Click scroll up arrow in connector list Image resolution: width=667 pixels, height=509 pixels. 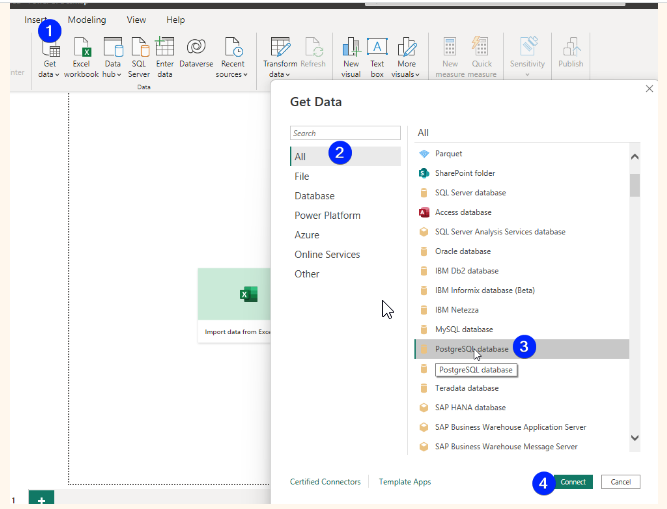point(635,157)
